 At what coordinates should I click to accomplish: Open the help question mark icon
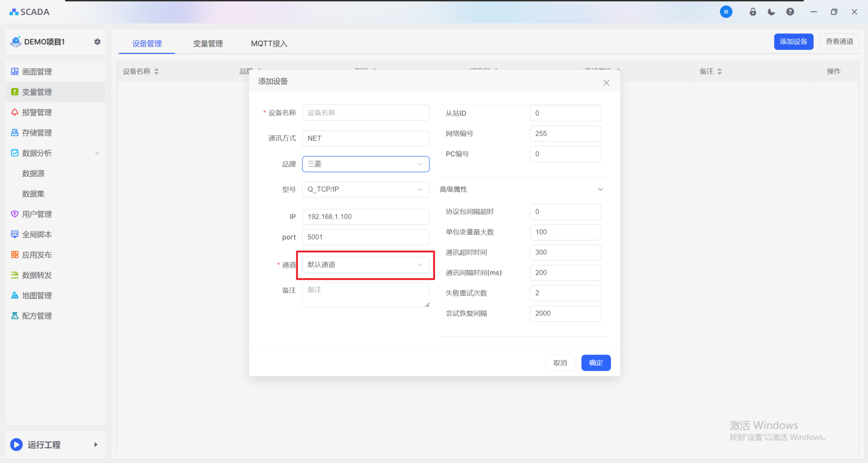click(x=790, y=12)
